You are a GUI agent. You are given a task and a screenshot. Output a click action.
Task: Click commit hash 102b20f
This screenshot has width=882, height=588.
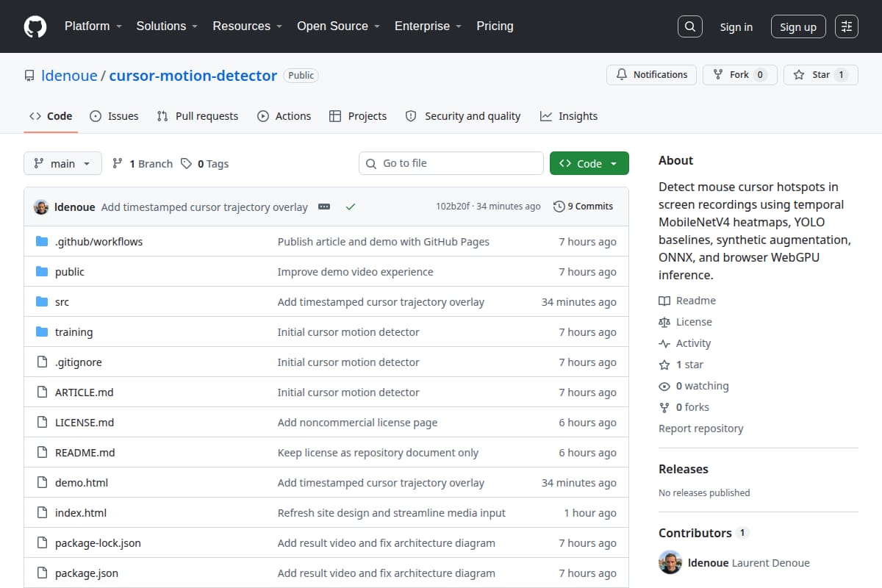[453, 207]
